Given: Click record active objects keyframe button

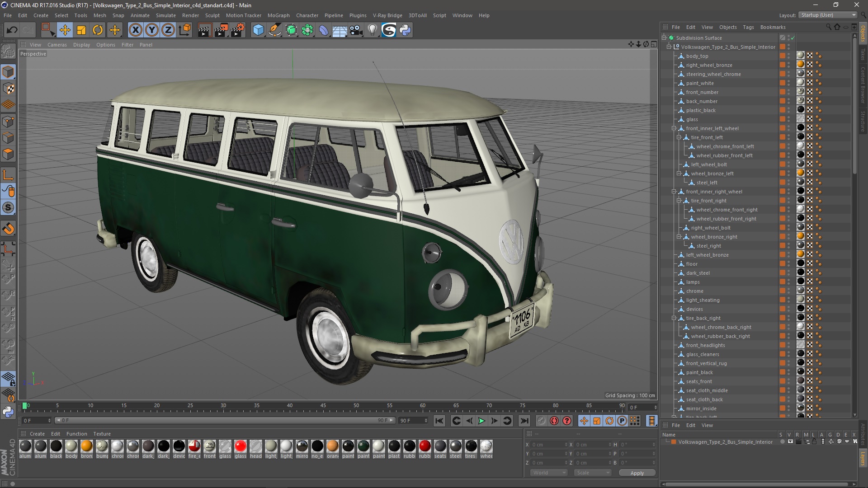Looking at the screenshot, I should (x=541, y=421).
